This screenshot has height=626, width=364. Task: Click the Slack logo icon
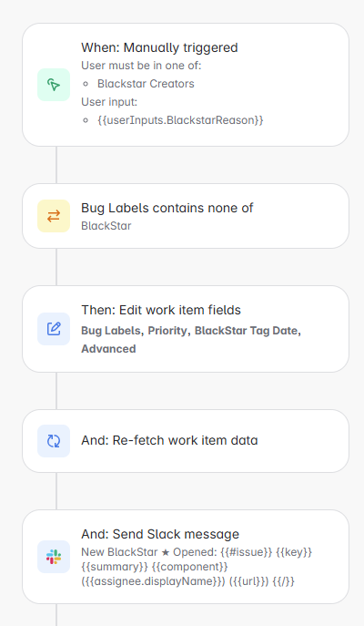point(54,557)
